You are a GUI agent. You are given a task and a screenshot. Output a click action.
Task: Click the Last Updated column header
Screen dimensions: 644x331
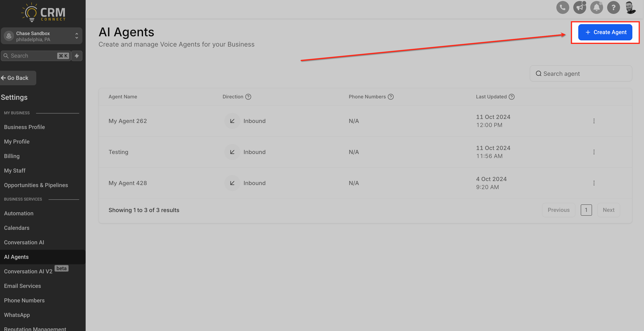(491, 97)
